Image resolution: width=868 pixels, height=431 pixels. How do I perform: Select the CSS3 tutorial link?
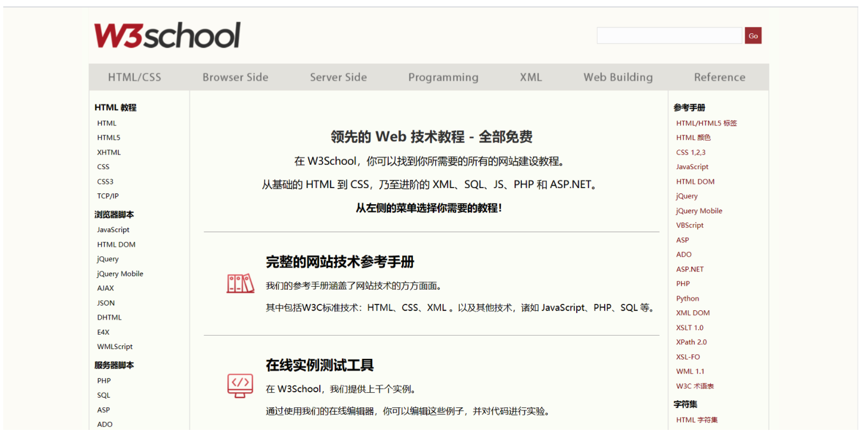click(x=106, y=182)
